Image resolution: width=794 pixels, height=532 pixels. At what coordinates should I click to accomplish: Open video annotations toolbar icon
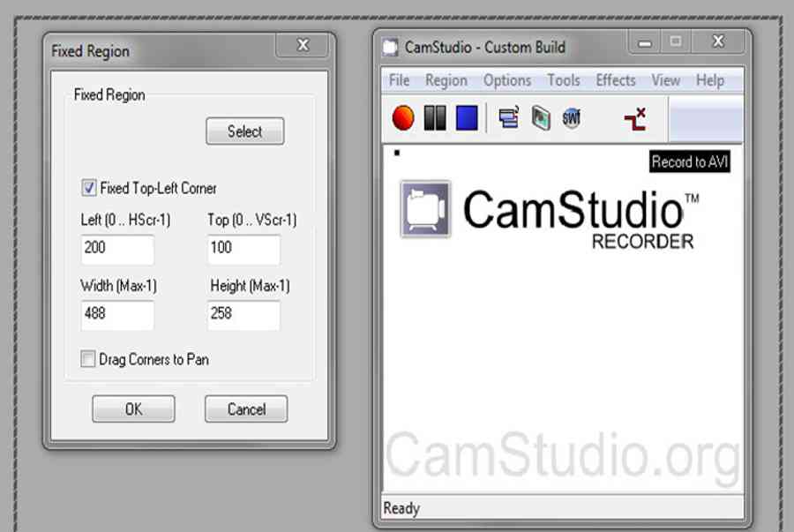(541, 118)
